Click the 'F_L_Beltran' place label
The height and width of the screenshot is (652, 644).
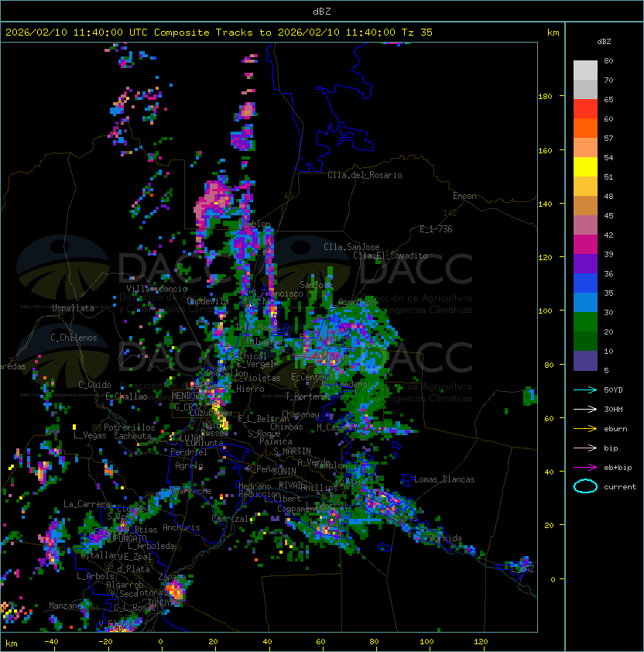(263, 419)
